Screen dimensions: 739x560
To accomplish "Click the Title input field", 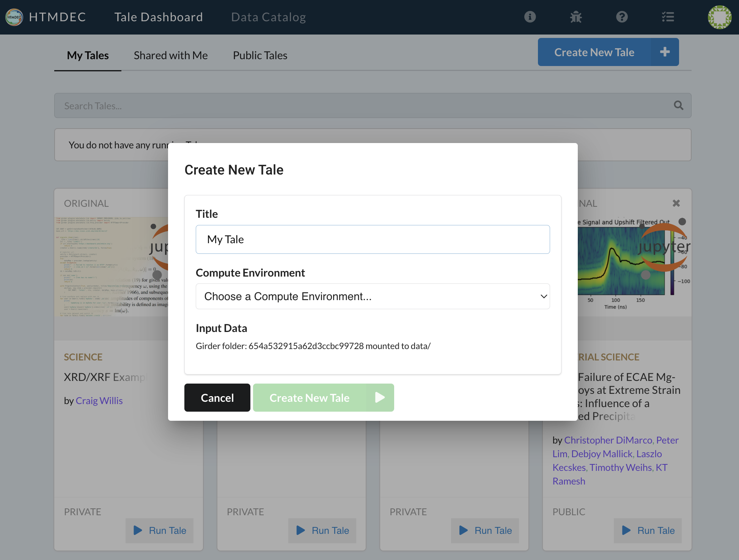I will point(373,239).
